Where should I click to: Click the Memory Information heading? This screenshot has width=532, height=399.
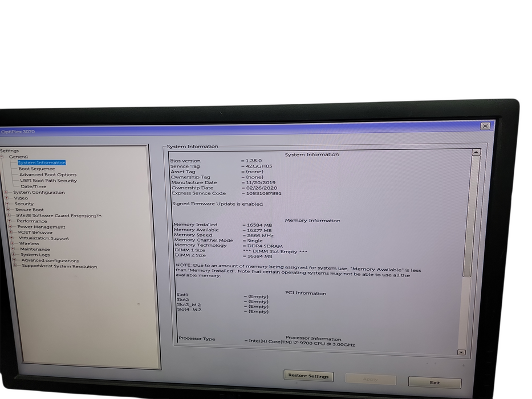pyautogui.click(x=312, y=221)
